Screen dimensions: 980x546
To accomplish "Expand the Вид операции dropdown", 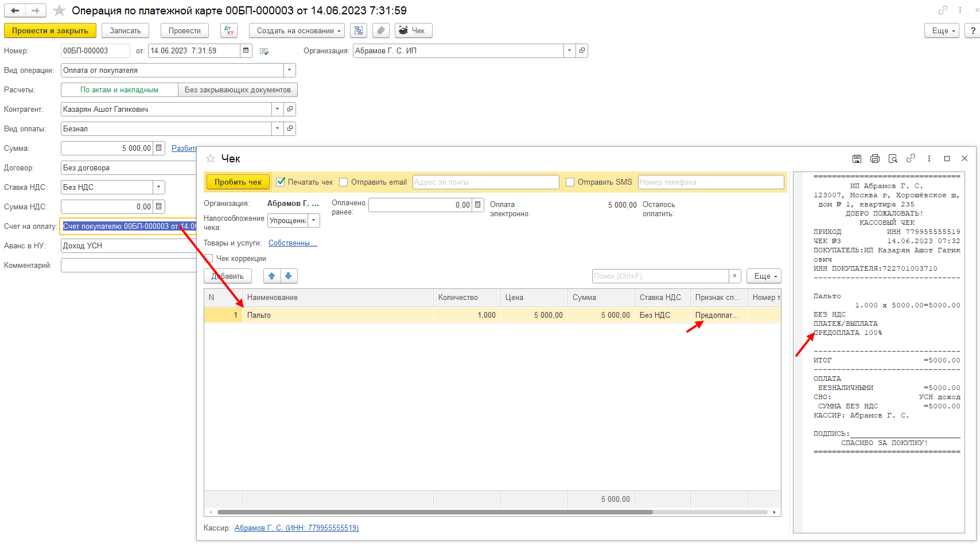I will pos(290,71).
